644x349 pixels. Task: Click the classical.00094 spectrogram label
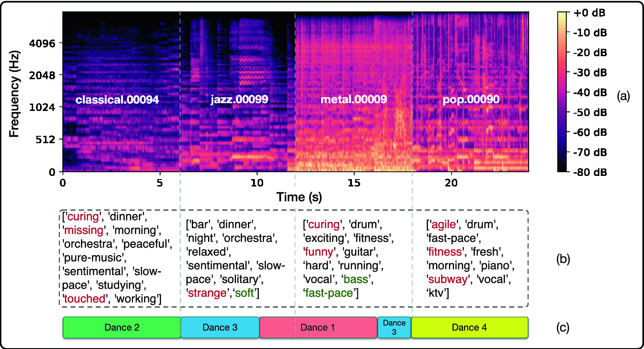pos(117,99)
